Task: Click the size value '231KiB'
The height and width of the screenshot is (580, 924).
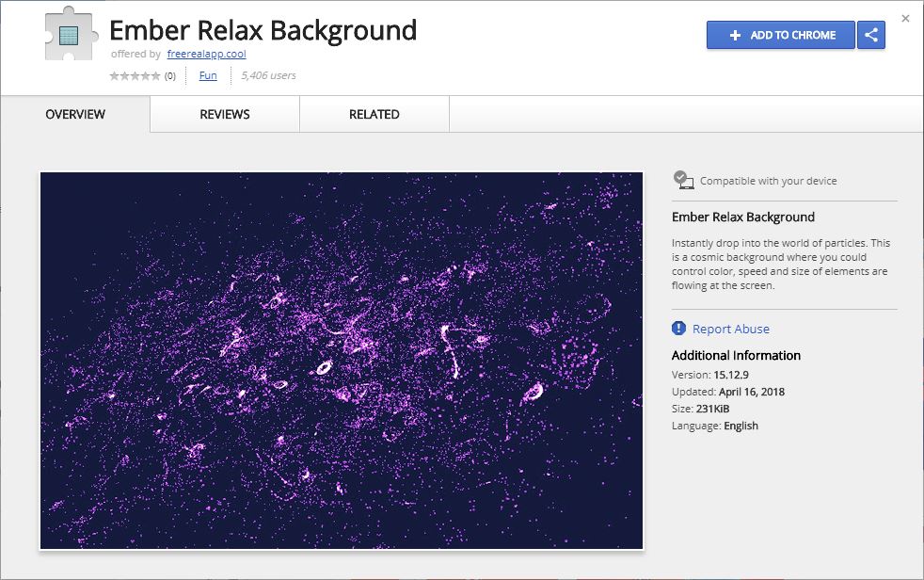Action: [x=712, y=409]
